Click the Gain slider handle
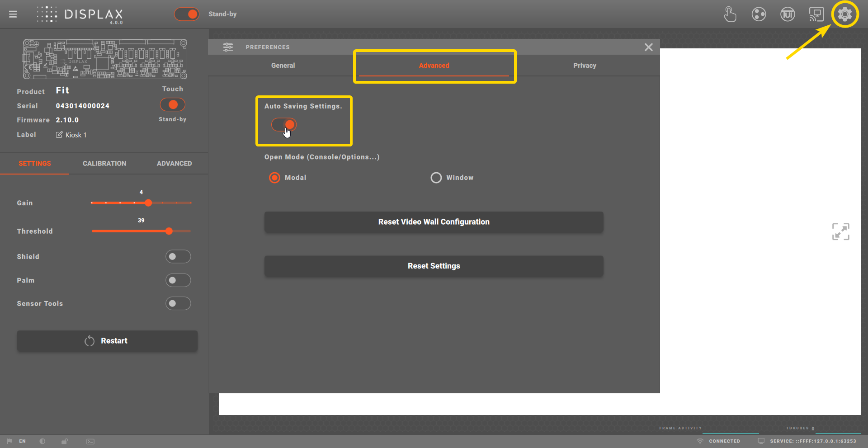Viewport: 868px width, 448px height. pyautogui.click(x=148, y=203)
